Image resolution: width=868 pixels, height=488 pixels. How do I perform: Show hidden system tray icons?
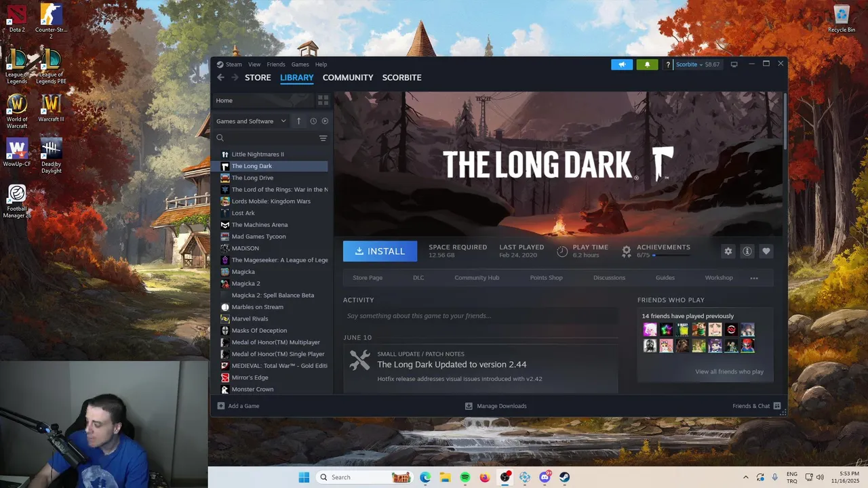tap(746, 477)
